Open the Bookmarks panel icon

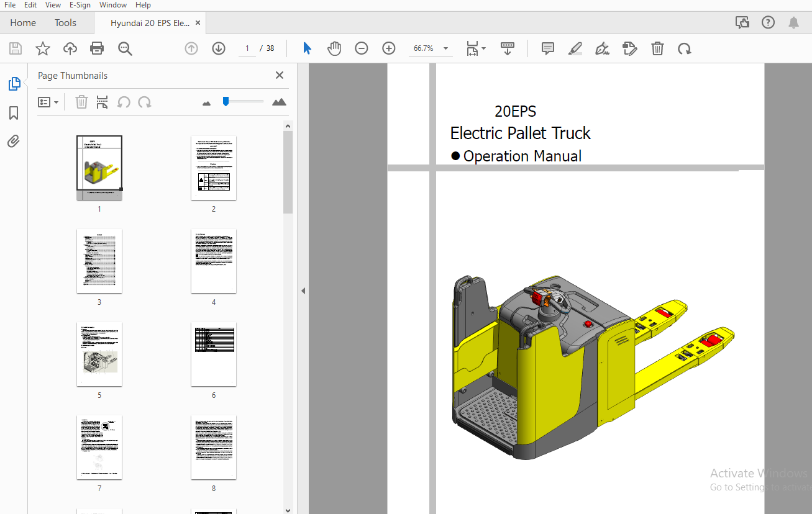pos(14,113)
